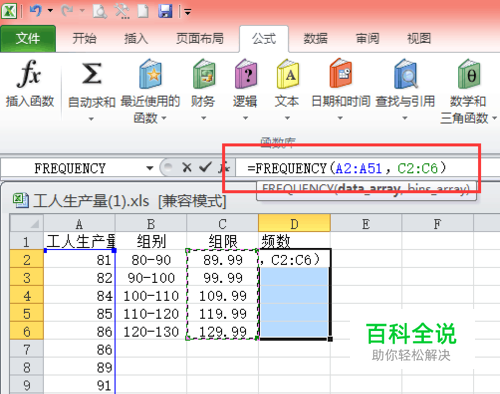The width and height of the screenshot is (500, 394).
Task: Open Print Preview from quick access toolbar
Action: click(100, 11)
